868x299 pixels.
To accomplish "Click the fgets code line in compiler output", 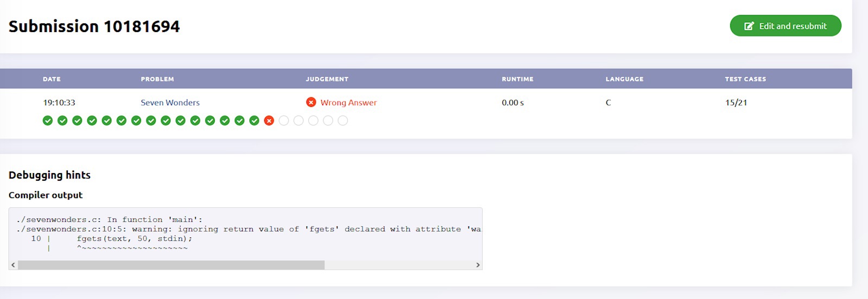I will pyautogui.click(x=134, y=239).
